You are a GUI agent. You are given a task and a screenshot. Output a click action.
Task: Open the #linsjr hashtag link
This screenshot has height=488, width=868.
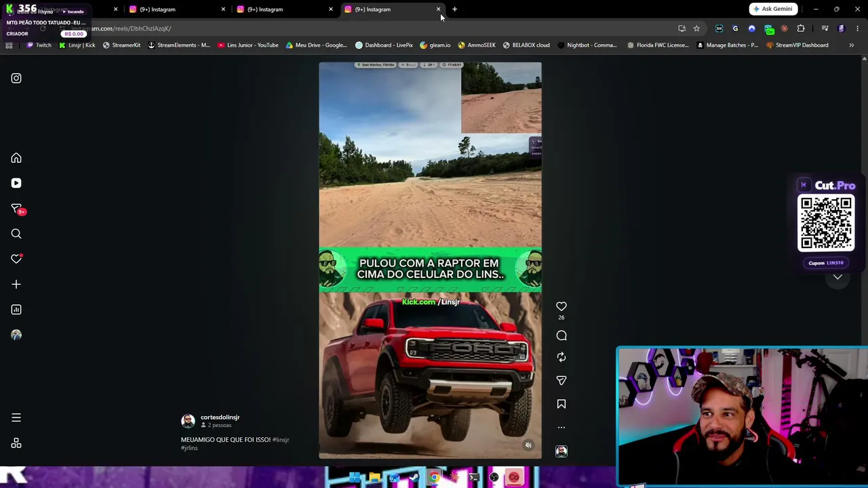(x=281, y=440)
